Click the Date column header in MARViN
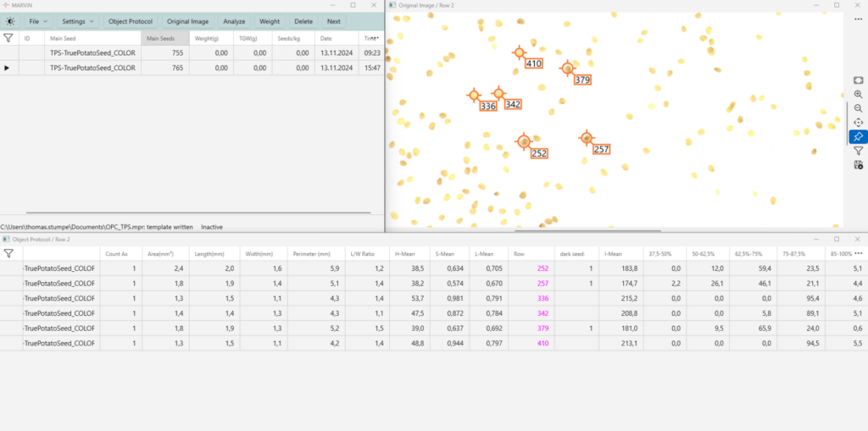This screenshot has width=868, height=431. [337, 38]
